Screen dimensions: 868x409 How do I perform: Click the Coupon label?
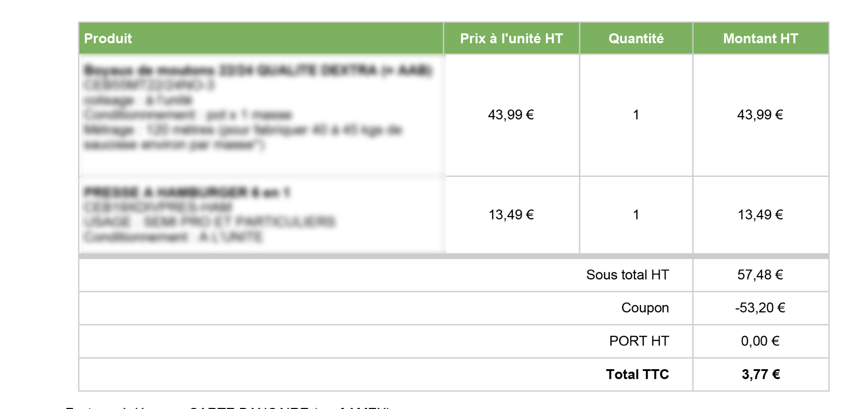point(645,308)
